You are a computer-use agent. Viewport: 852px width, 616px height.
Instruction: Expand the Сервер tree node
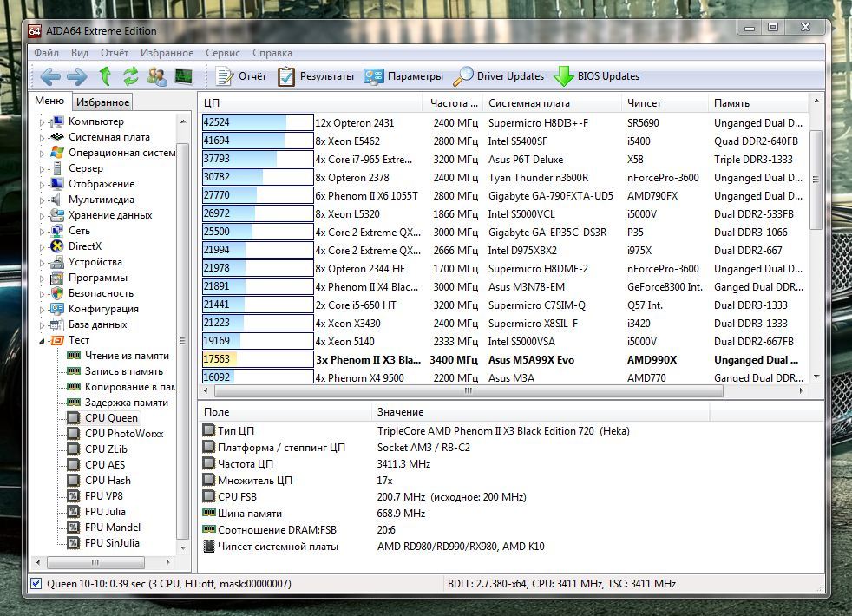pyautogui.click(x=43, y=169)
